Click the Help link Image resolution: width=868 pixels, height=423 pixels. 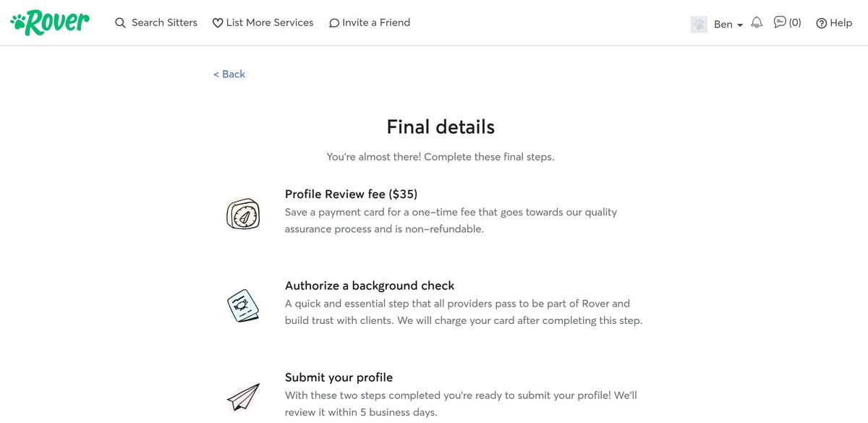[x=841, y=22]
